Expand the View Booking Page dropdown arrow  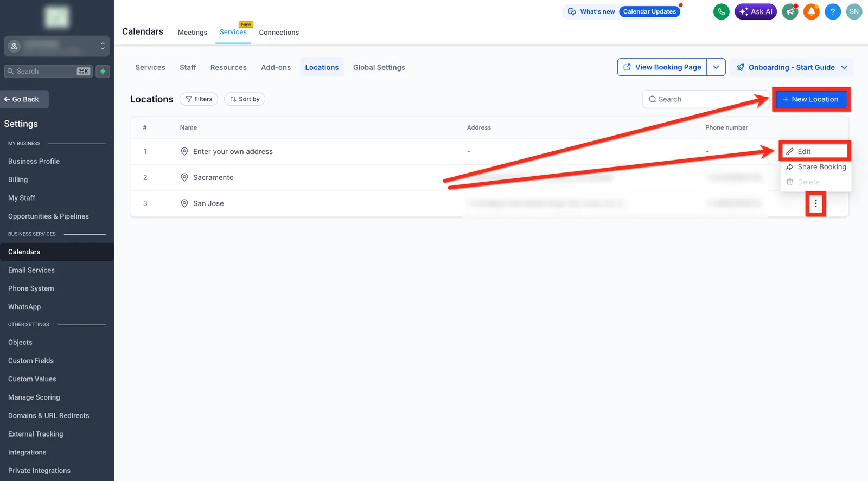tap(716, 67)
